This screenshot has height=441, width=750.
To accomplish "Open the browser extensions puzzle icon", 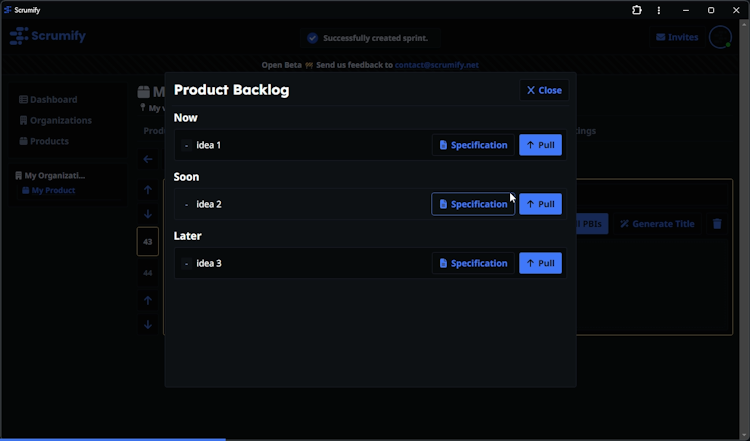I will [x=637, y=10].
